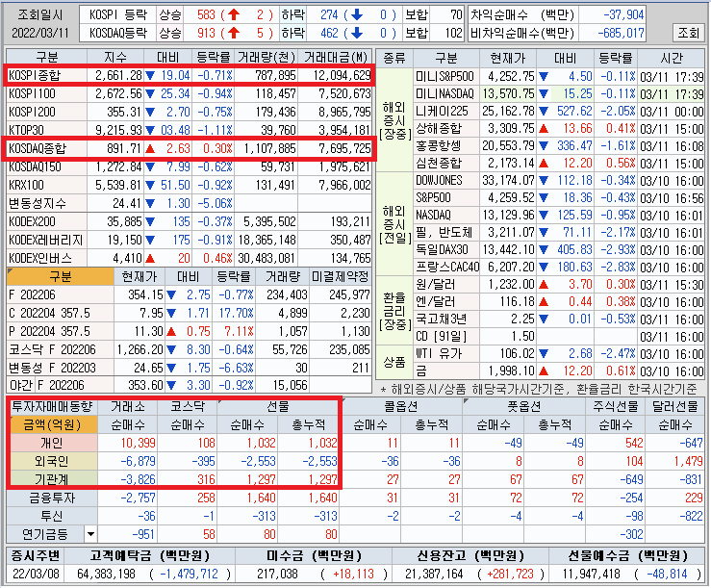This screenshot has width=711, height=588.
Task: Select the KOSDAQ종합 index row label
Action: tap(38, 149)
